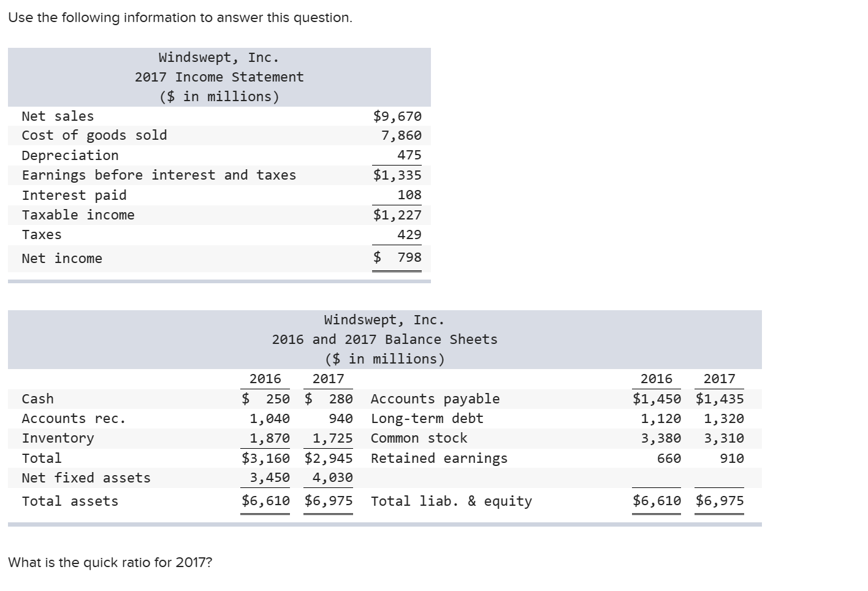Select 2016 Long-term debt 1,120
868x591 pixels.
(661, 419)
